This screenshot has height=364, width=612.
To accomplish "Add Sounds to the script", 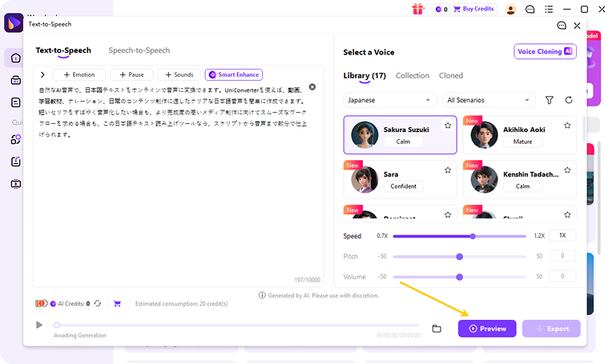I will point(179,74).
